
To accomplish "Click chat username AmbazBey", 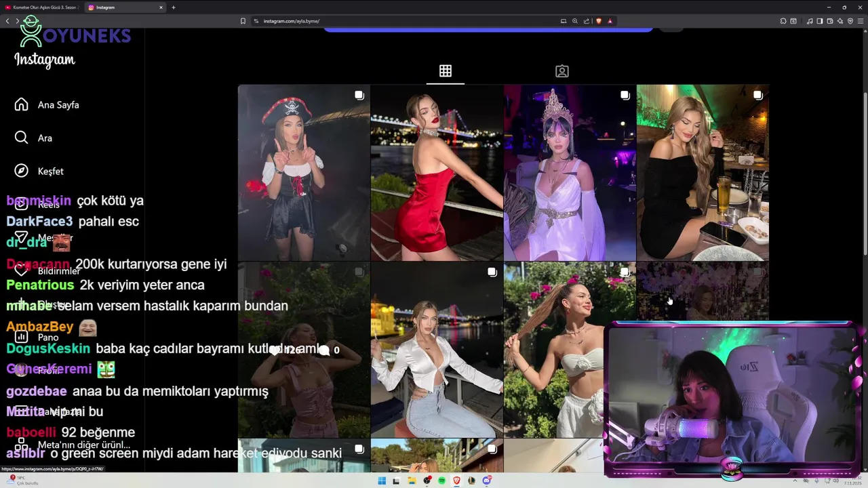I will point(40,327).
